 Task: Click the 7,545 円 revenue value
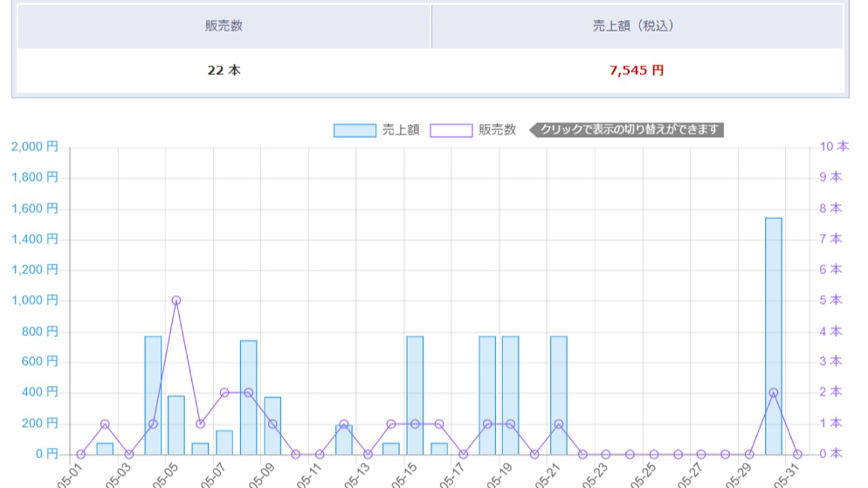point(637,70)
